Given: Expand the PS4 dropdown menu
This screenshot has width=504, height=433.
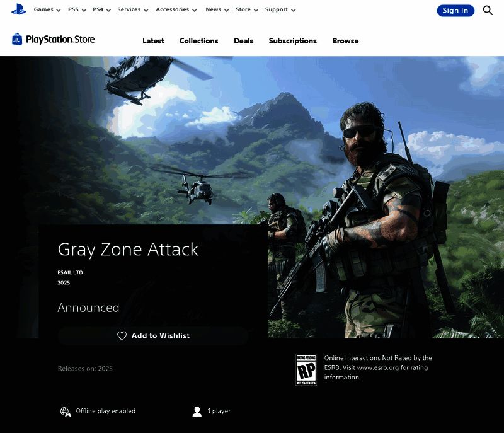Looking at the screenshot, I should click(101, 10).
